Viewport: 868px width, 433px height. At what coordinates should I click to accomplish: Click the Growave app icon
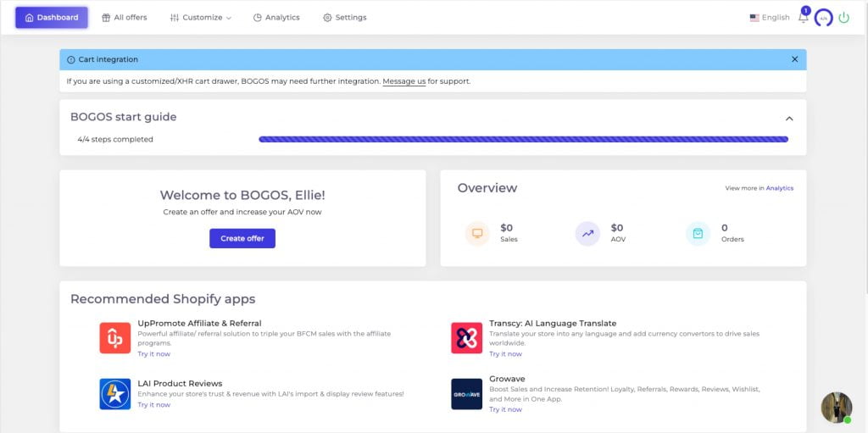(x=466, y=394)
